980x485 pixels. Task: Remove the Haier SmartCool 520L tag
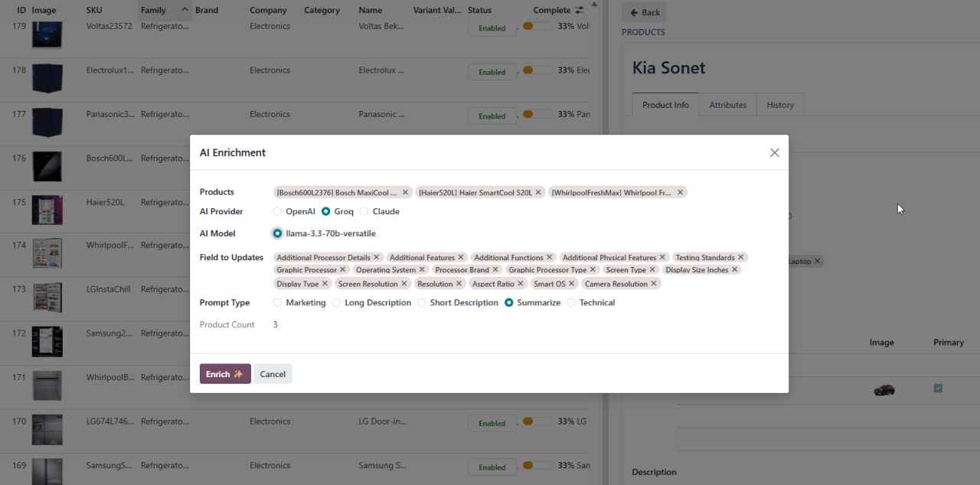click(538, 193)
